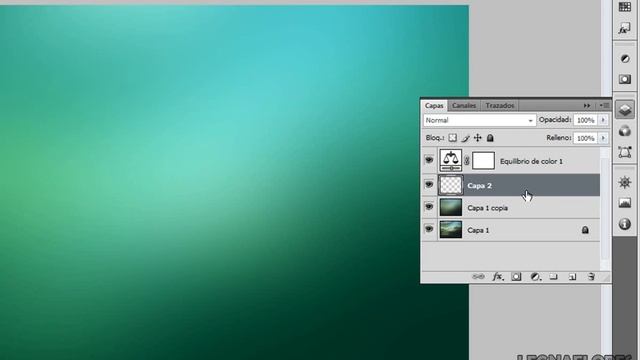Add a layer style with fx button

[498, 277]
